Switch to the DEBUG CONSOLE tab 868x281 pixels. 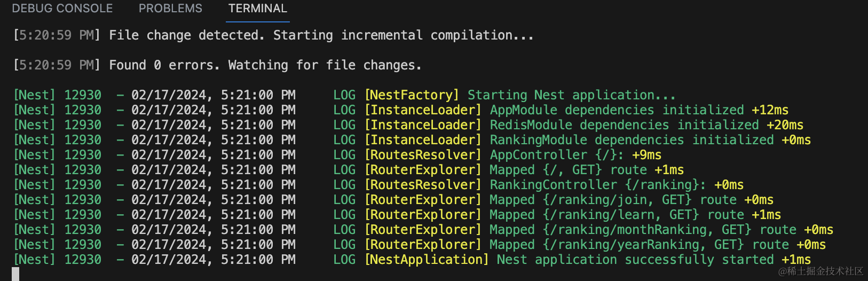click(x=62, y=9)
